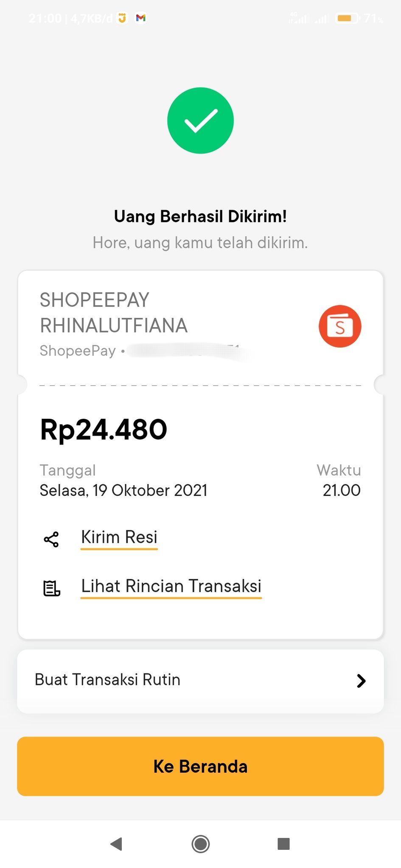Image resolution: width=401 pixels, height=868 pixels.
Task: Tap the receipt icon beside Lihat Rincian Transaksi
Action: pos(52,588)
